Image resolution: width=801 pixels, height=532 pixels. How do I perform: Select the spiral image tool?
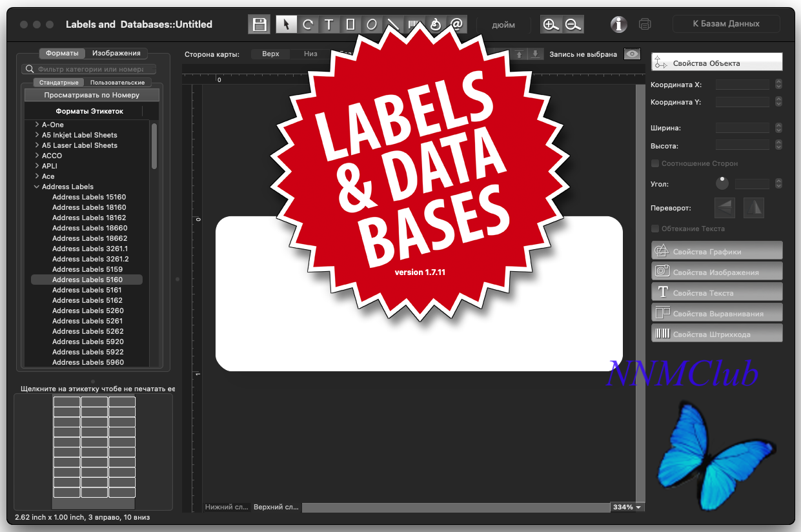pos(435,25)
